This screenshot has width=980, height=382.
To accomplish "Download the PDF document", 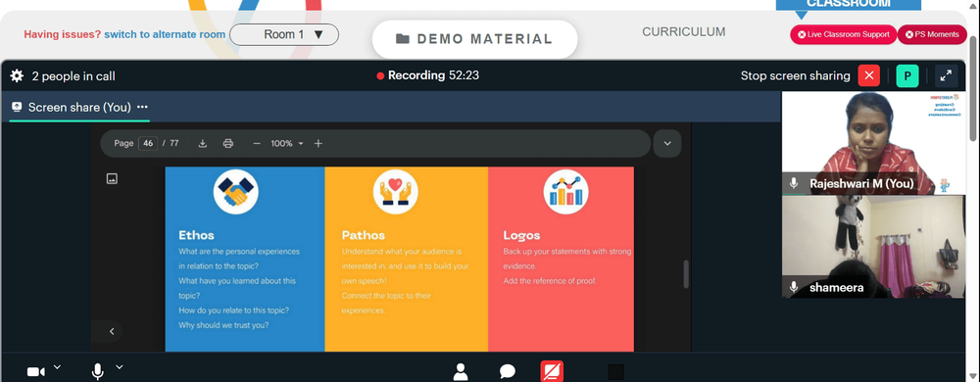I will pos(203,144).
